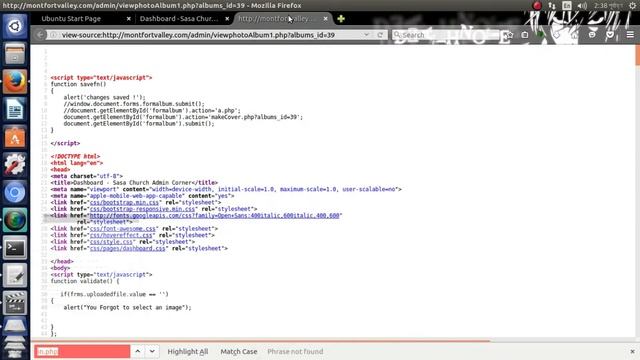
Task: Click the find bar text field
Action: [x=82, y=351]
